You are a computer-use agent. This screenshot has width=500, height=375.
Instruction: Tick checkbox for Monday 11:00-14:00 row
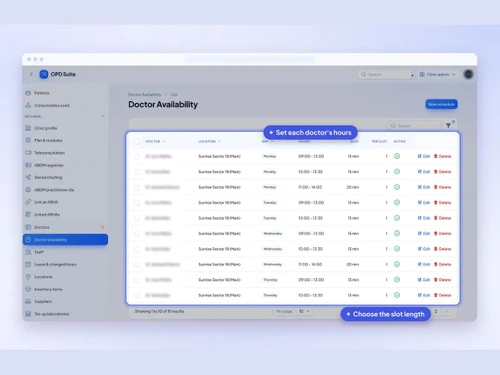137,187
